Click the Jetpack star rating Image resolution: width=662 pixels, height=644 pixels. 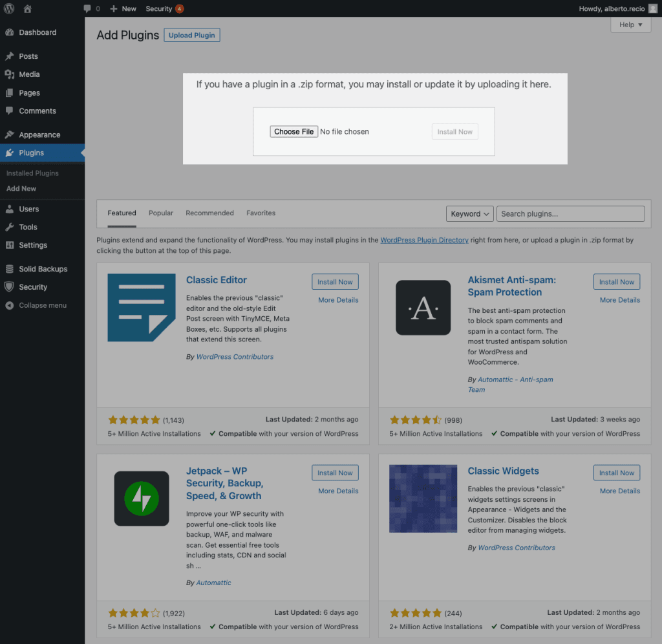[134, 613]
